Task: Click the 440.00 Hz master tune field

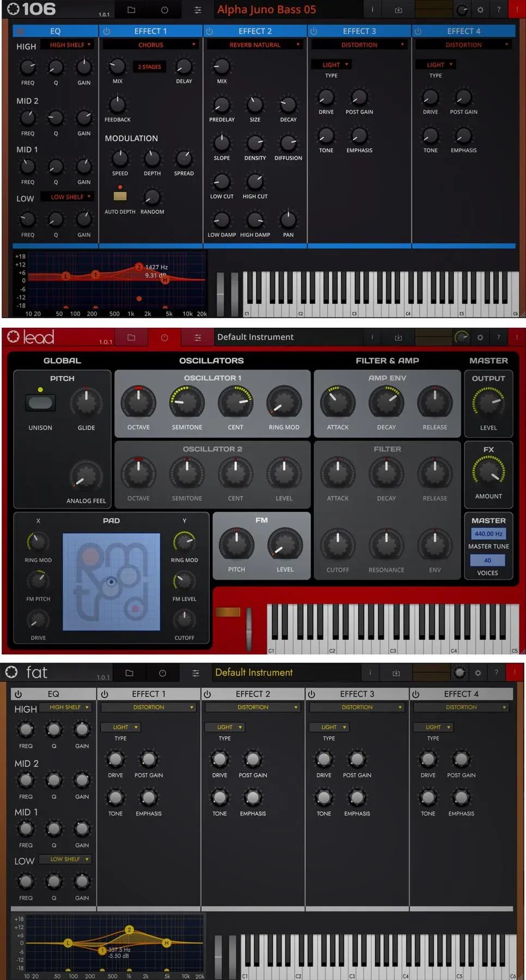Action: click(488, 534)
